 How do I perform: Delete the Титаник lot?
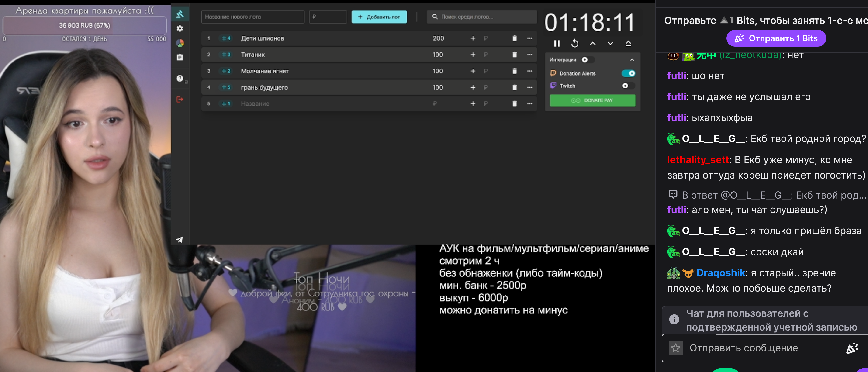click(x=514, y=55)
